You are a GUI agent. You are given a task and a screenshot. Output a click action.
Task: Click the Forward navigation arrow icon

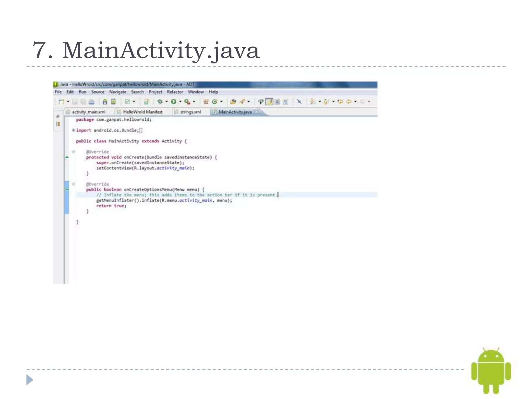[x=362, y=102]
